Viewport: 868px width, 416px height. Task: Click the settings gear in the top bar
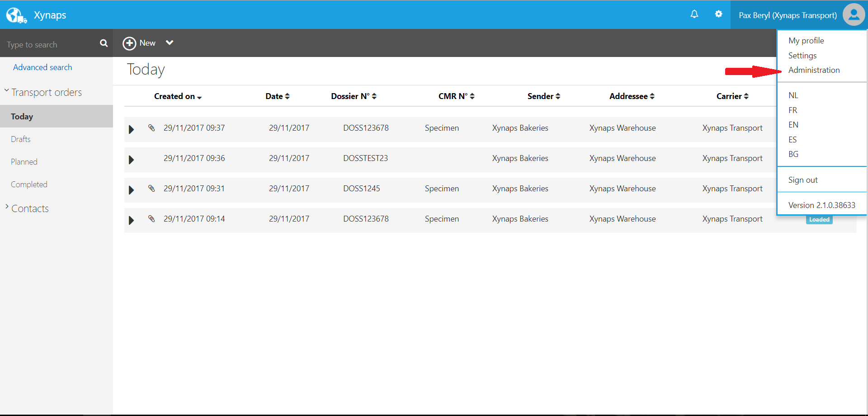click(x=719, y=14)
